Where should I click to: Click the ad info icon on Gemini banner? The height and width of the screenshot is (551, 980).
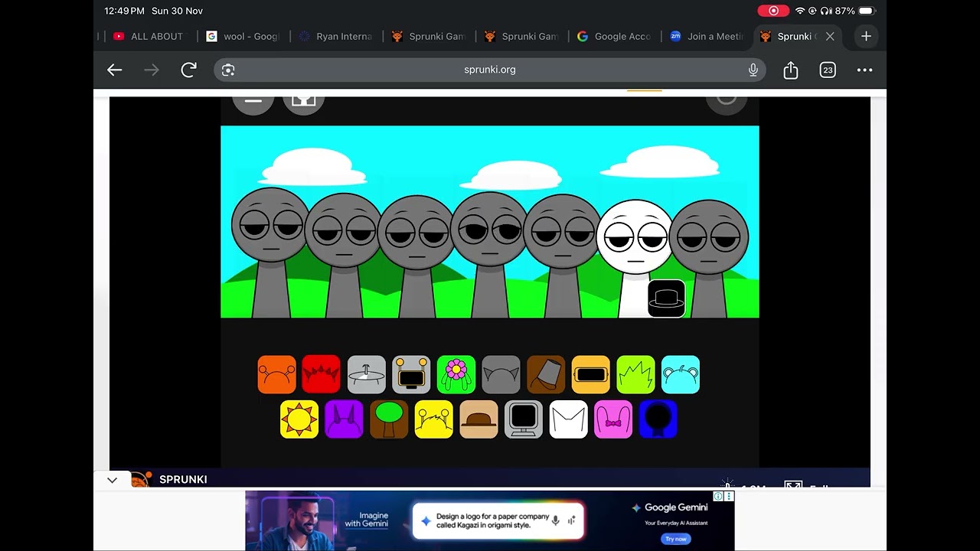click(x=718, y=496)
